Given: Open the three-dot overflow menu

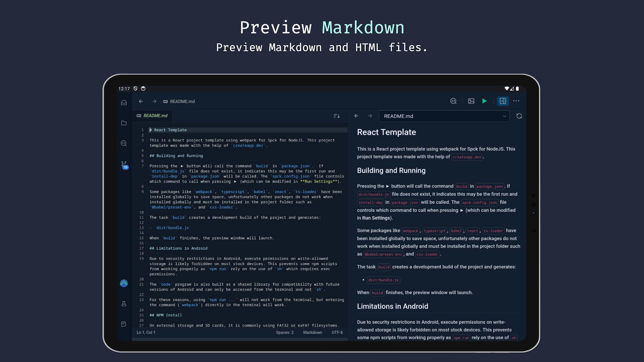Looking at the screenshot, I should (x=516, y=101).
